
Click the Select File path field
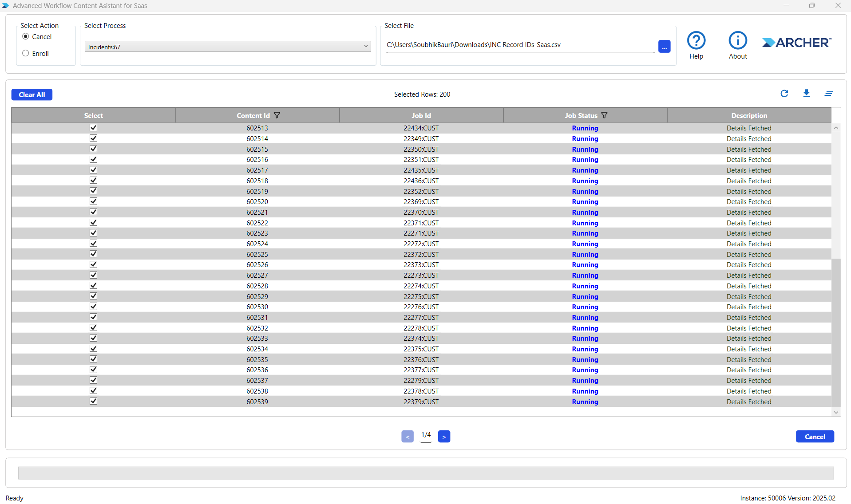click(520, 45)
